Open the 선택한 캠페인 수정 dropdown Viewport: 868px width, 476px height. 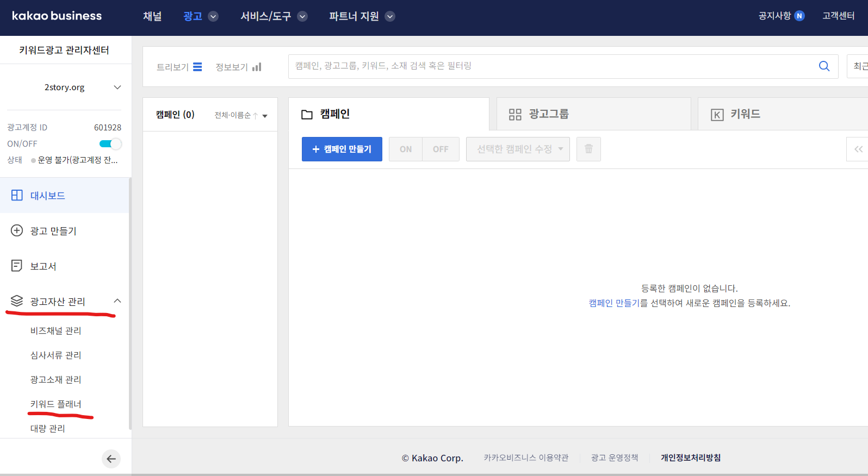coord(518,149)
